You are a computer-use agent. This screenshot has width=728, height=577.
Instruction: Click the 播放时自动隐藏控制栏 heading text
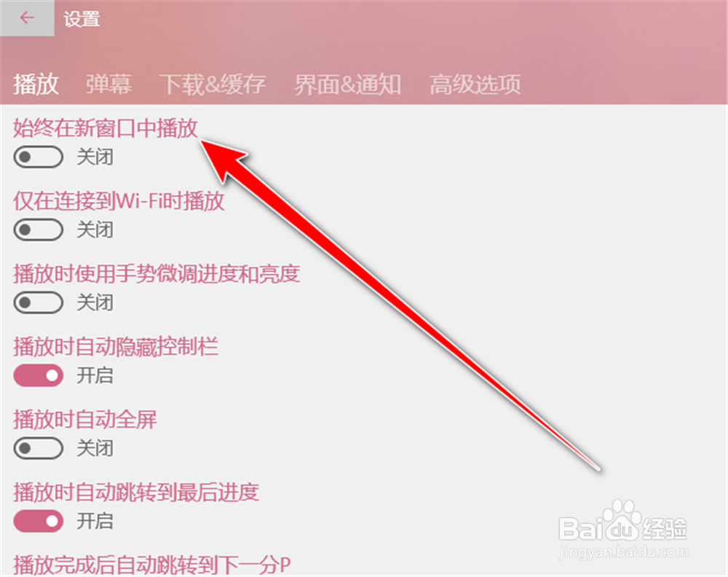pyautogui.click(x=116, y=347)
